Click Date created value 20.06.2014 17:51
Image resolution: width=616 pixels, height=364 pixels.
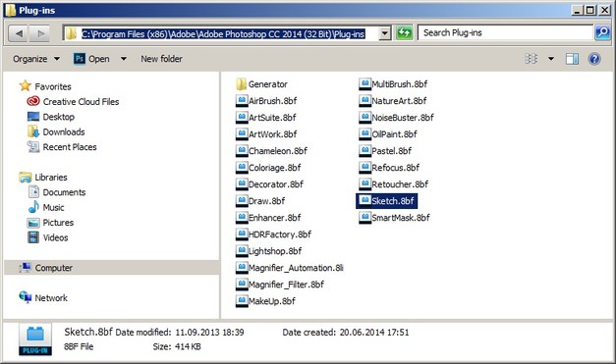(374, 333)
